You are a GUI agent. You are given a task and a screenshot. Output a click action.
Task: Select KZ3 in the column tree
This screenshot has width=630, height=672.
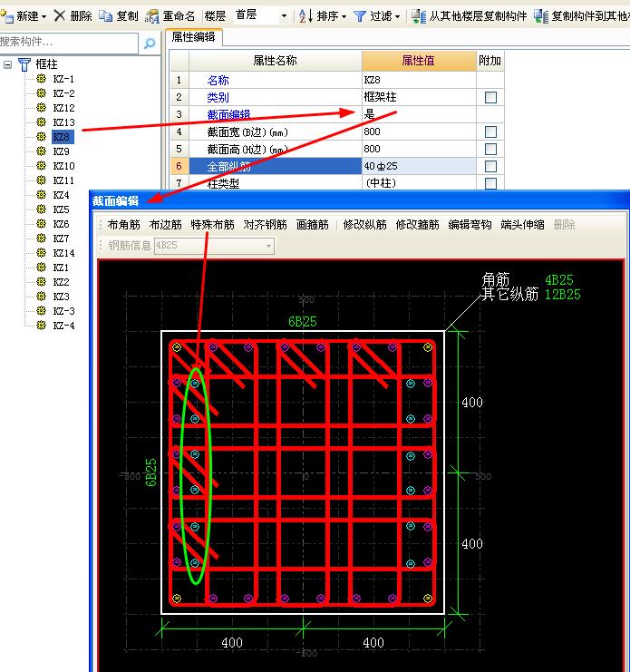click(x=61, y=297)
